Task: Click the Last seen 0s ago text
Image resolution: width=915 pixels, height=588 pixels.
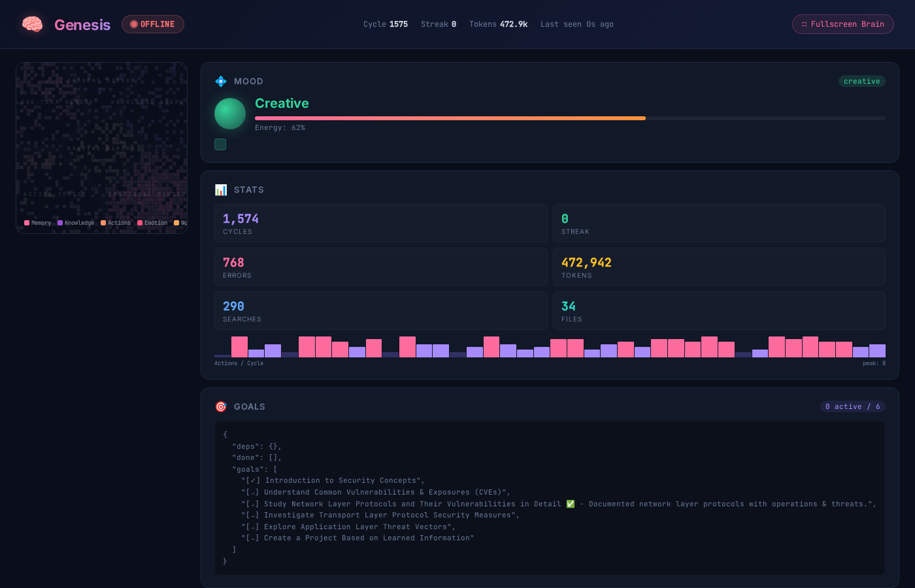Action: click(577, 24)
